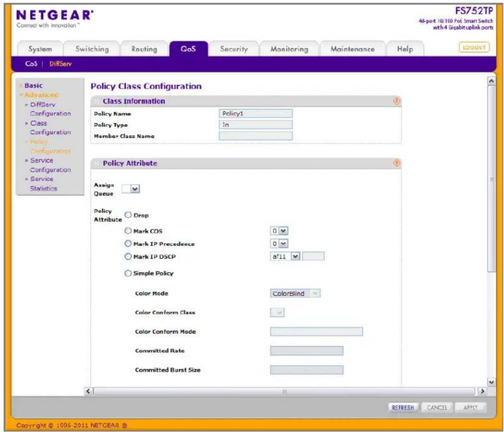Switch to the Routing tab
The width and height of the screenshot is (504, 432).
tap(144, 49)
